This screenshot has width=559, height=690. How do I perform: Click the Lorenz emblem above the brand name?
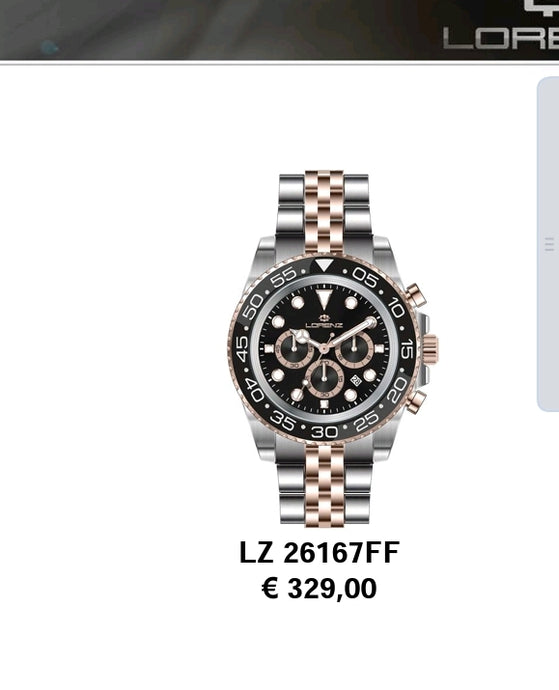click(x=541, y=8)
